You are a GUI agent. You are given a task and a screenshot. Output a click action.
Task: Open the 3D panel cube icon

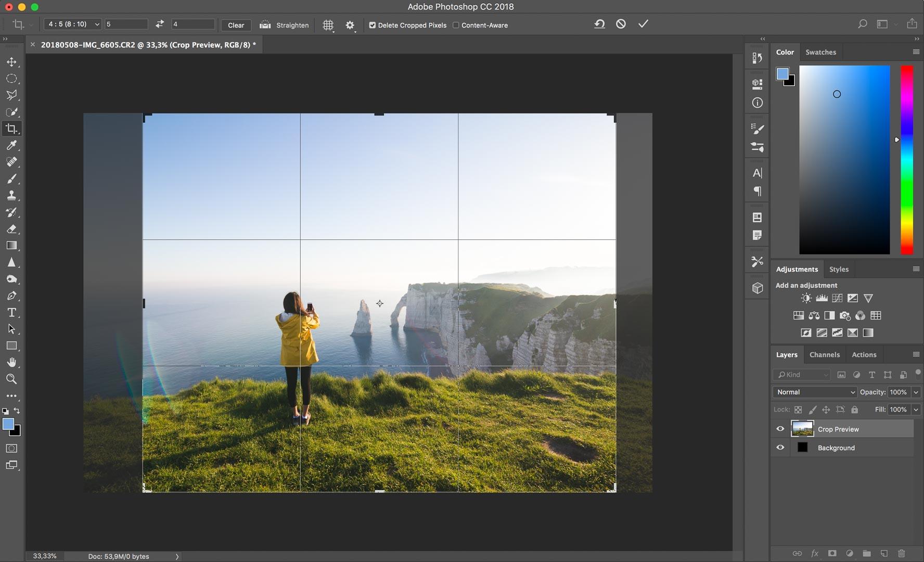[758, 288]
